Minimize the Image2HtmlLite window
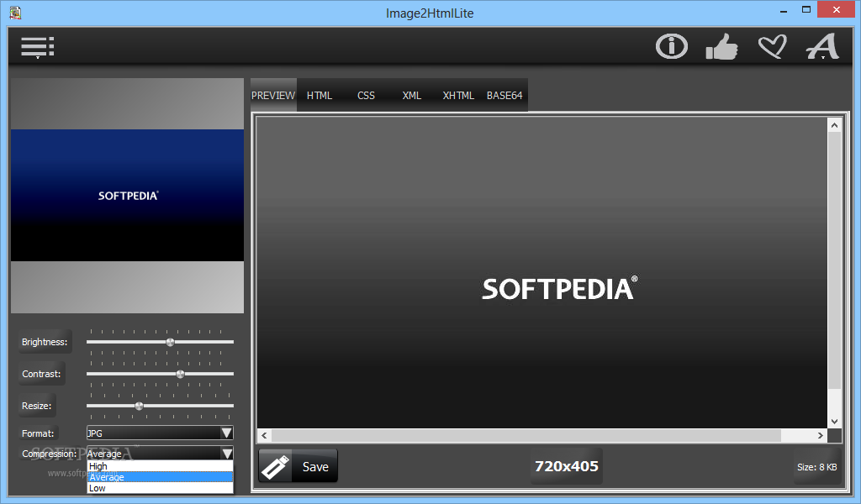 (784, 10)
